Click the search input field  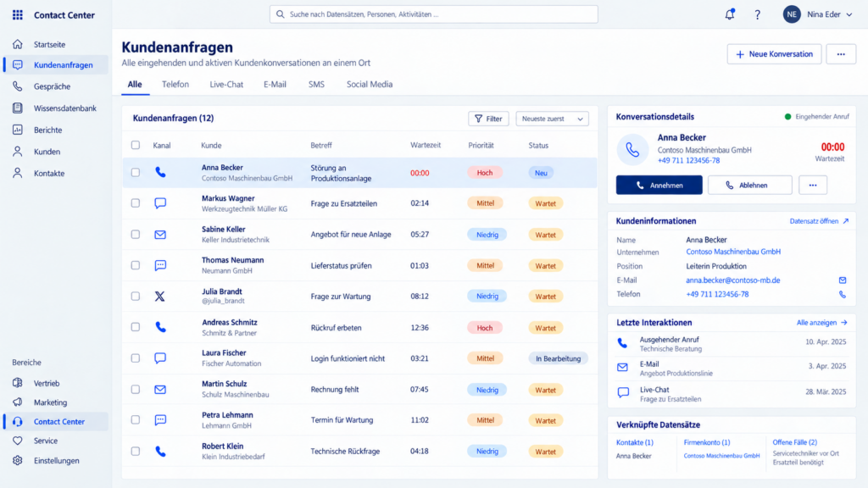pos(433,14)
